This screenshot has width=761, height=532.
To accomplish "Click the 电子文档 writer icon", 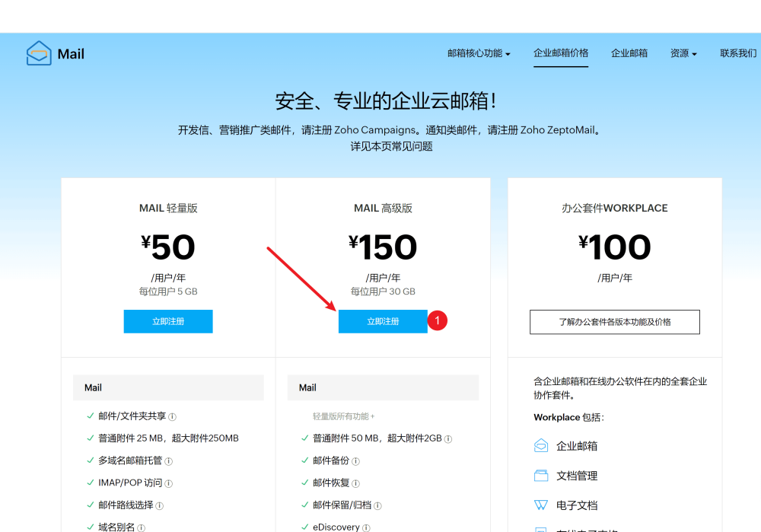I will [x=540, y=505].
